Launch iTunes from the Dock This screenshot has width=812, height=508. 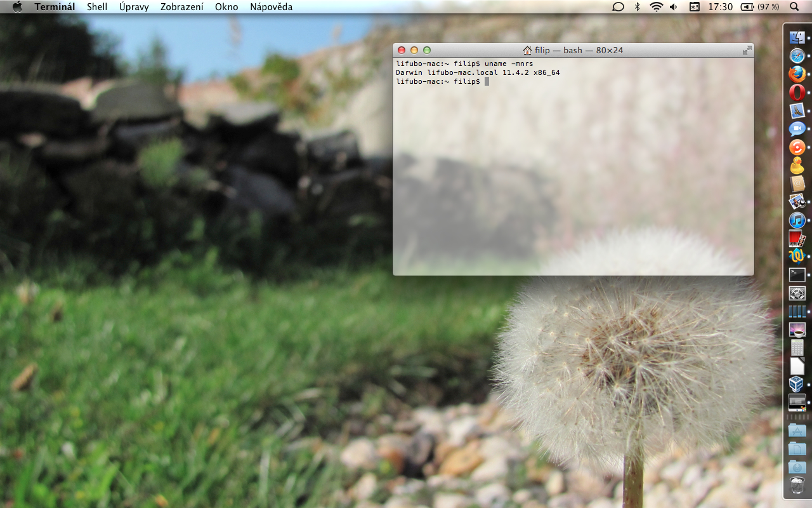797,220
